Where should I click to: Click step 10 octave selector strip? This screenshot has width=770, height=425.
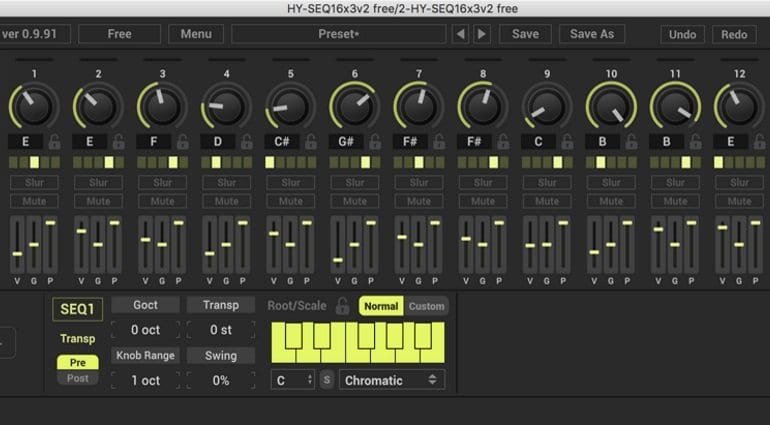[x=611, y=162]
